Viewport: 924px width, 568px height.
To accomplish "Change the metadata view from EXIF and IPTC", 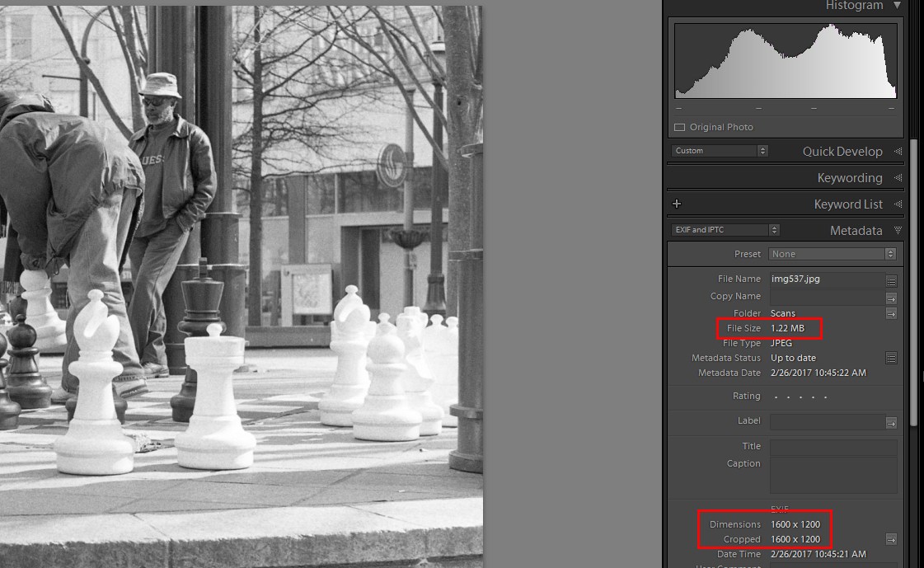I will (x=725, y=229).
